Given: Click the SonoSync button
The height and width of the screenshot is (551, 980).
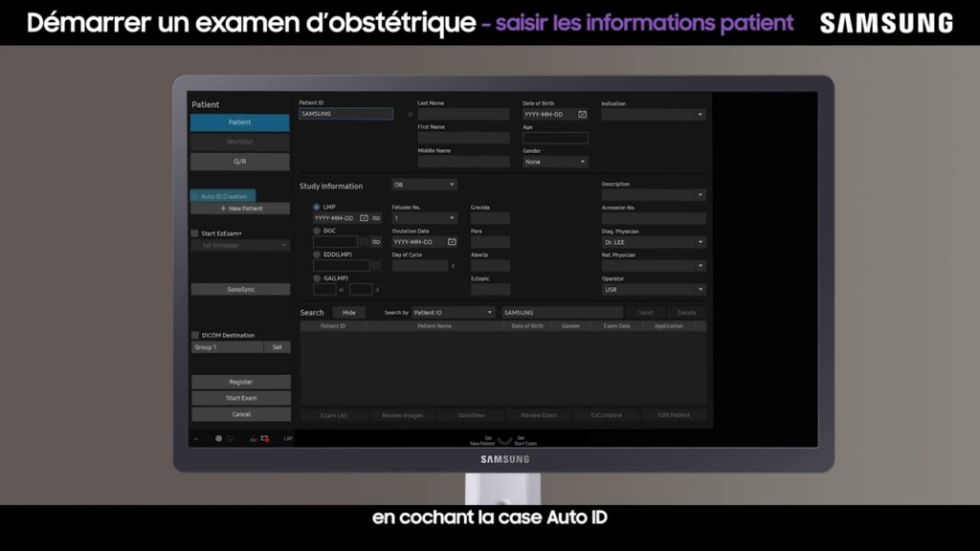Looking at the screenshot, I should point(240,289).
